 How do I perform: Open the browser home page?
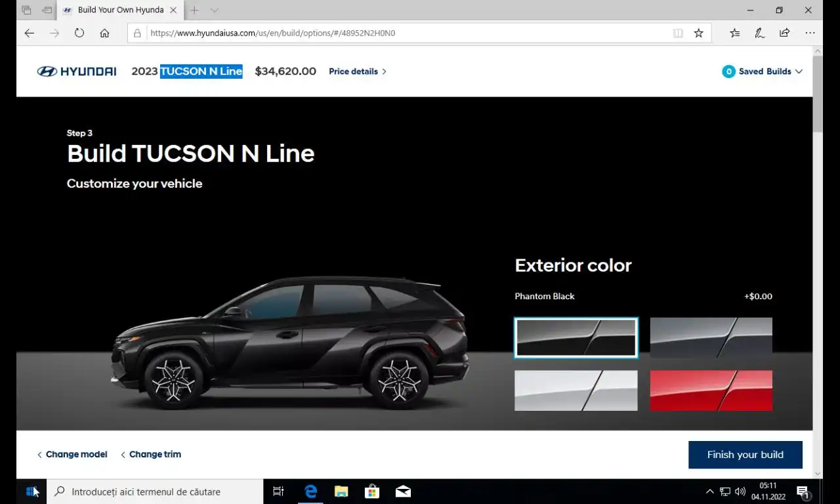(x=104, y=33)
